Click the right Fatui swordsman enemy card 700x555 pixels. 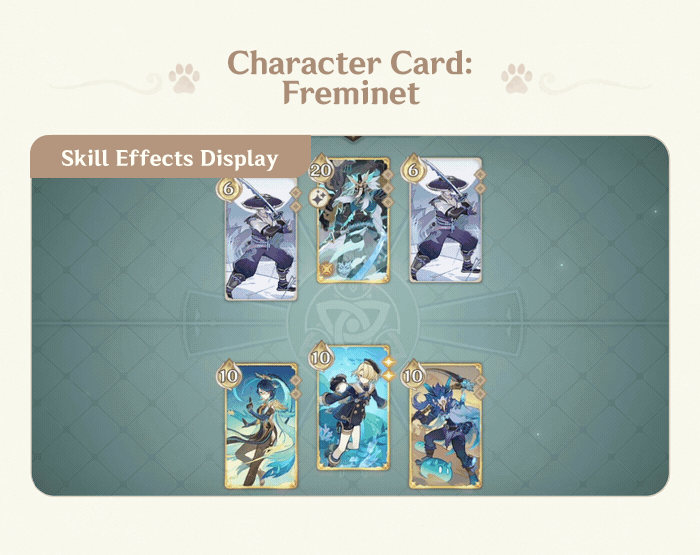446,220
